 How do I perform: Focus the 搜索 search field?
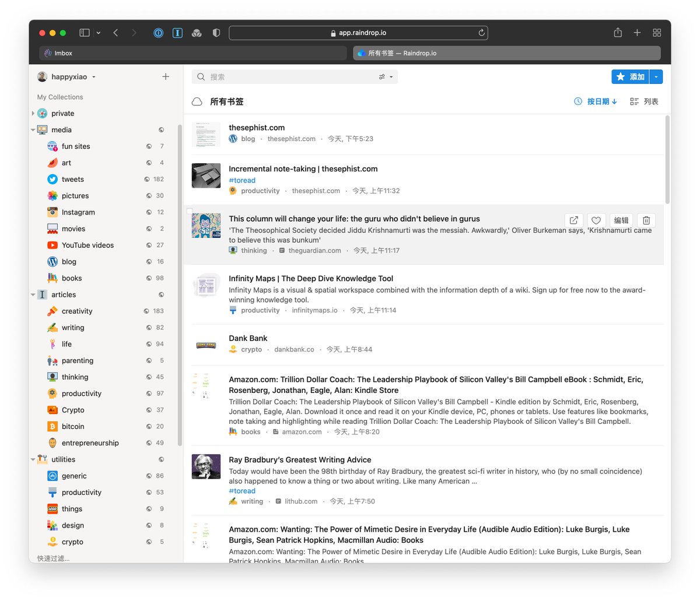[x=286, y=76]
